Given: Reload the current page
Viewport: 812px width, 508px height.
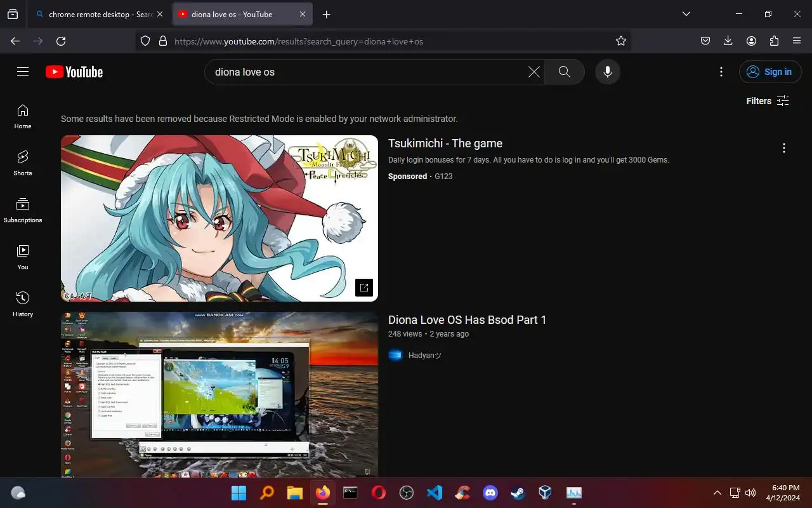Looking at the screenshot, I should pyautogui.click(x=61, y=41).
